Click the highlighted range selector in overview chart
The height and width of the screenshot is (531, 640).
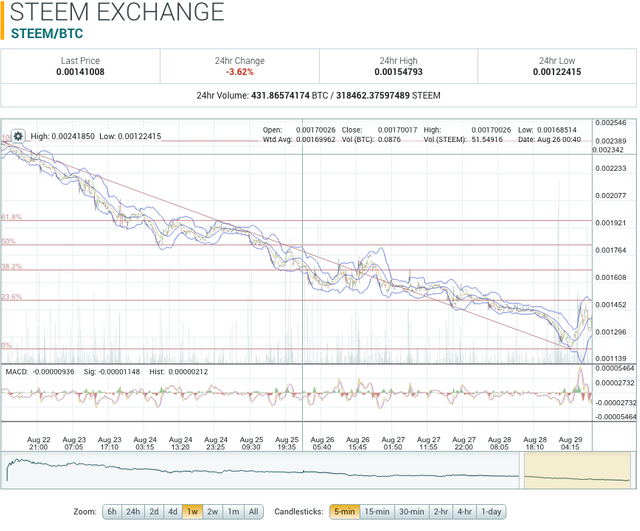coord(577,470)
